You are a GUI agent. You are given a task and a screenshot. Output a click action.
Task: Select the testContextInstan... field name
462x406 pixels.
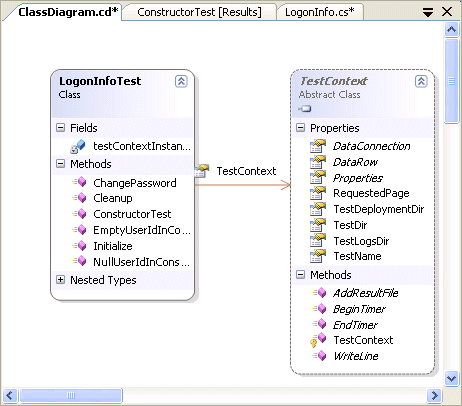point(142,146)
